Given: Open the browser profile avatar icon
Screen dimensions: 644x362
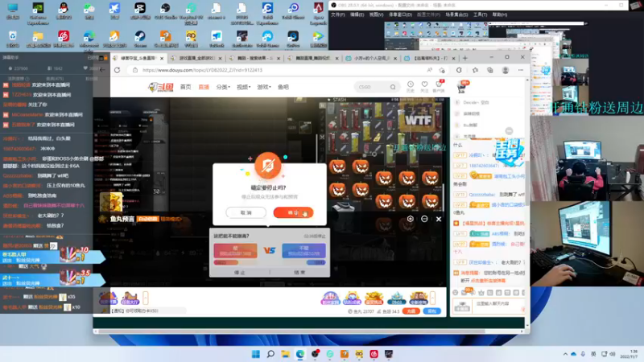Looking at the screenshot, I should pyautogui.click(x=506, y=70).
